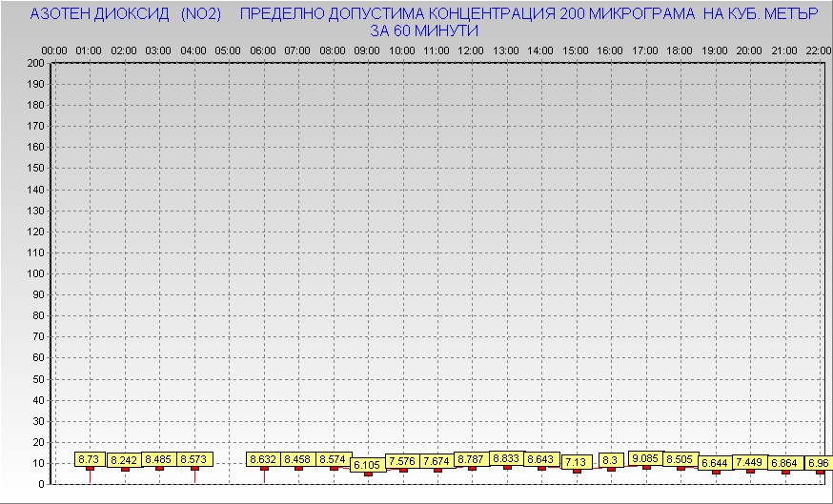Click the 7.449 data label
This screenshot has height=504, width=833.
[750, 462]
